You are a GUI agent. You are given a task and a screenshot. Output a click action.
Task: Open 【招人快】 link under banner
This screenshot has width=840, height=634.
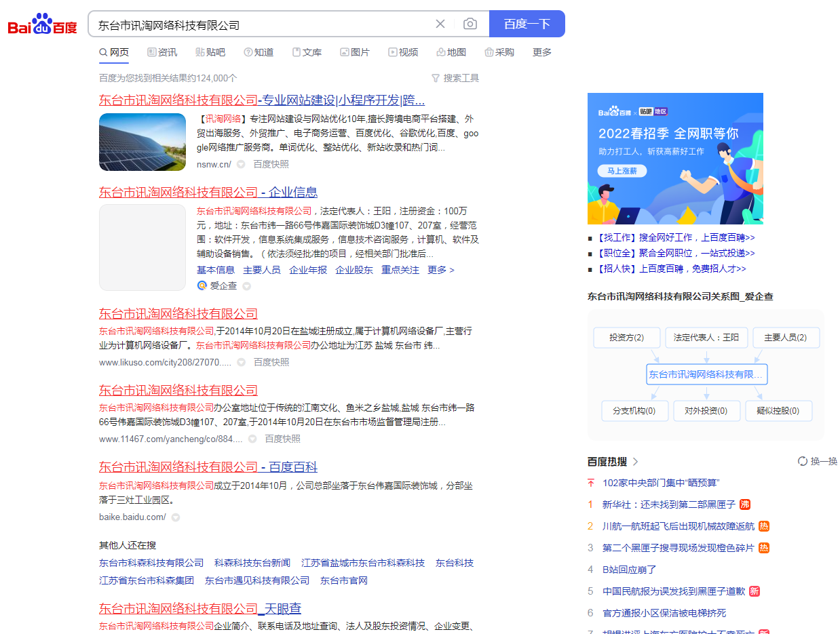pyautogui.click(x=670, y=269)
